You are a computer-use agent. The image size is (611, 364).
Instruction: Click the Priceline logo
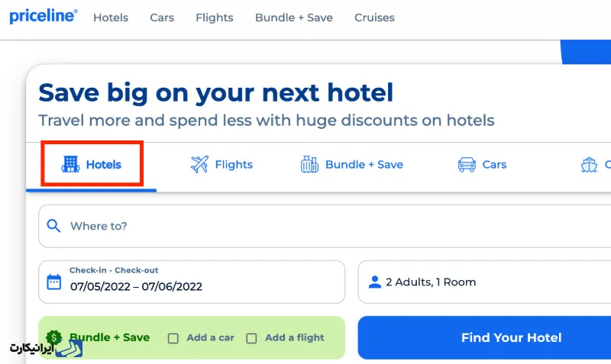tap(44, 17)
